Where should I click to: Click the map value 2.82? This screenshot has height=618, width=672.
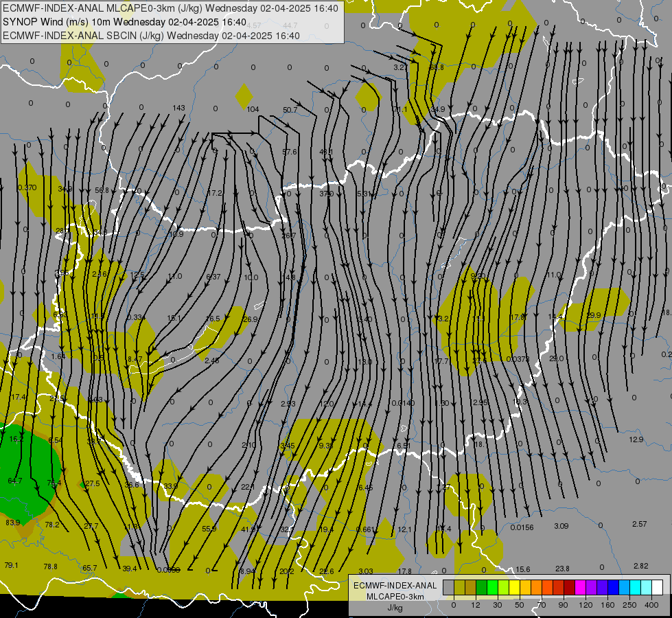coord(641,566)
